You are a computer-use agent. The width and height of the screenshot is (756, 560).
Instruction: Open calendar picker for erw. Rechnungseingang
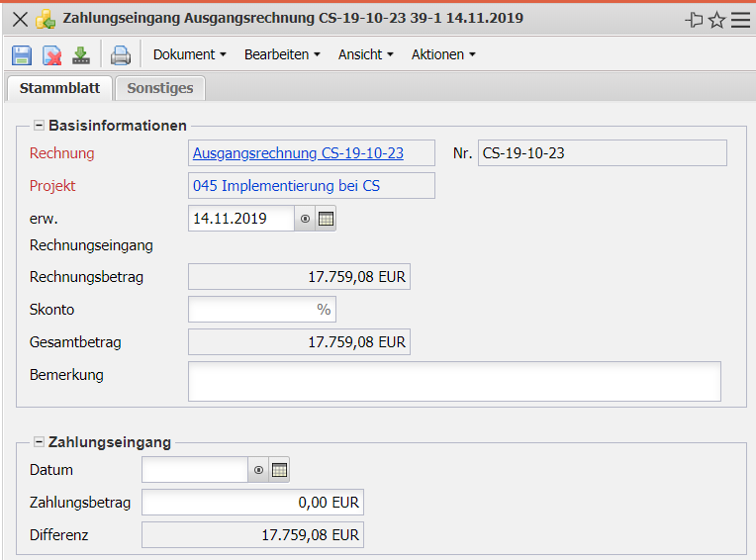click(x=326, y=219)
